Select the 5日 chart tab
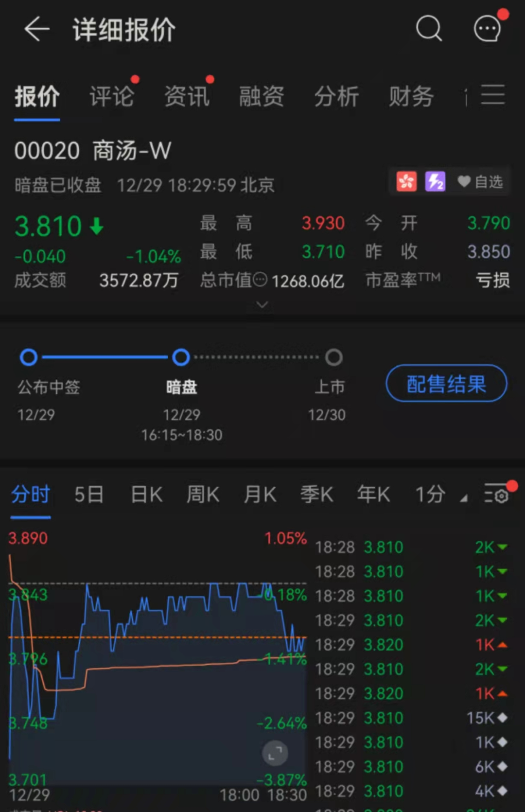525x812 pixels. (x=89, y=494)
